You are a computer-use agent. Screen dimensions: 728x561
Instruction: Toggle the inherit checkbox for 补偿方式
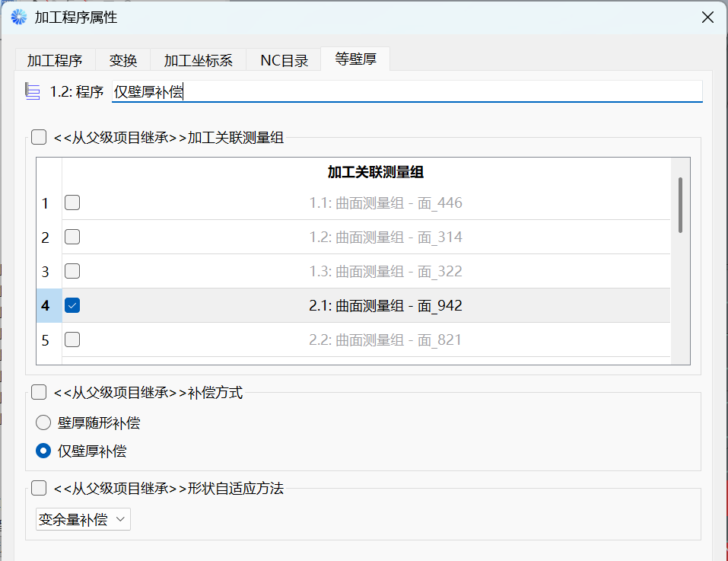click(x=39, y=393)
